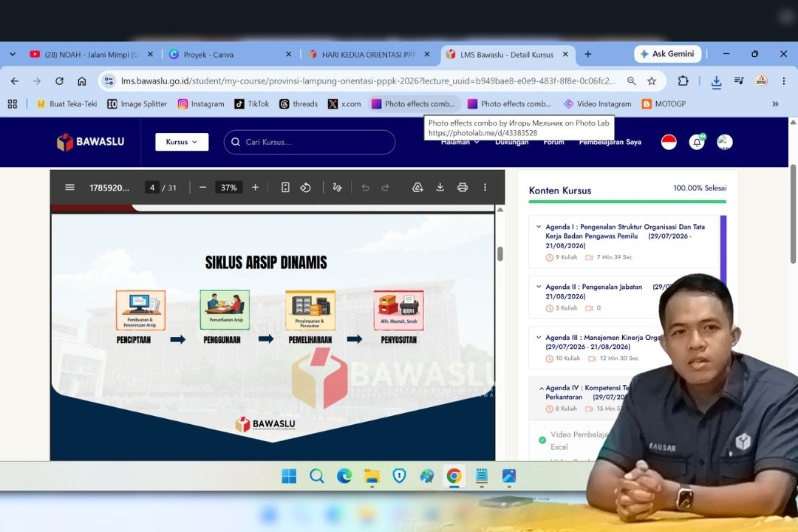The height and width of the screenshot is (532, 798).
Task: Show more bookmarks with the double chevron
Action: coord(775,104)
